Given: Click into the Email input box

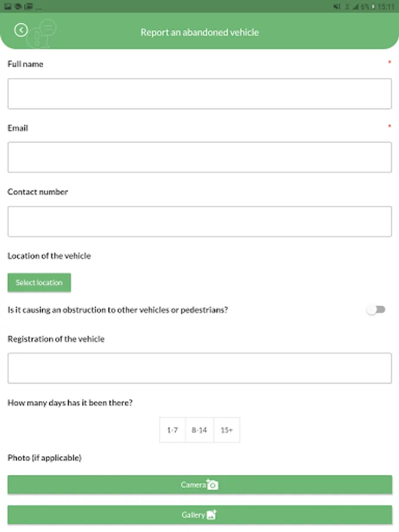Looking at the screenshot, I should (x=199, y=157).
